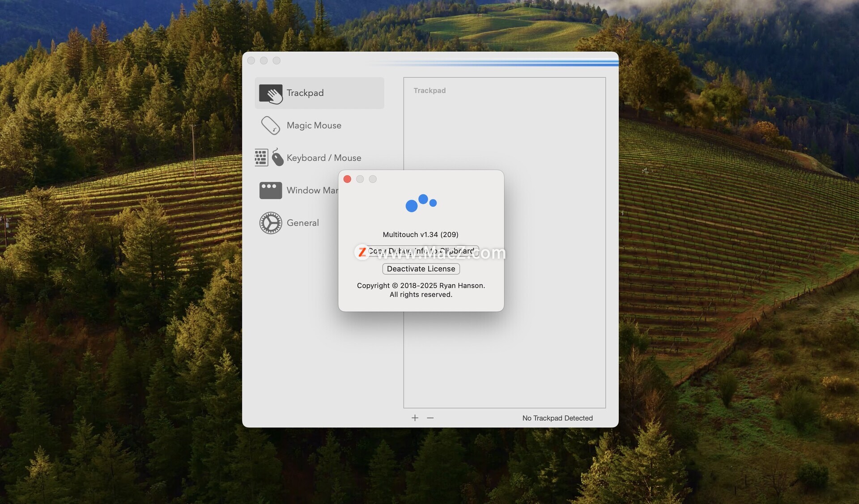Remove gesture with the minus button
Viewport: 859px width, 504px height.
pyautogui.click(x=430, y=418)
